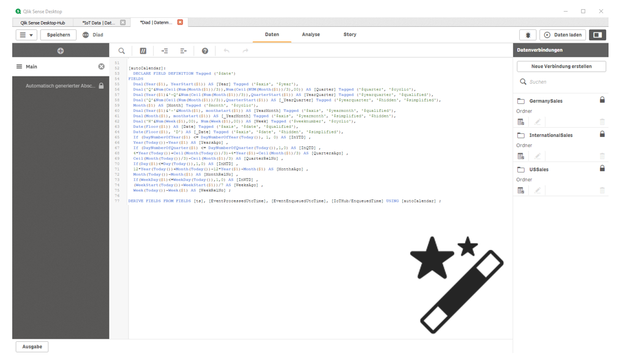The image size is (622, 364).
Task: Click the lock icon on auto-generated section
Action: [x=101, y=86]
